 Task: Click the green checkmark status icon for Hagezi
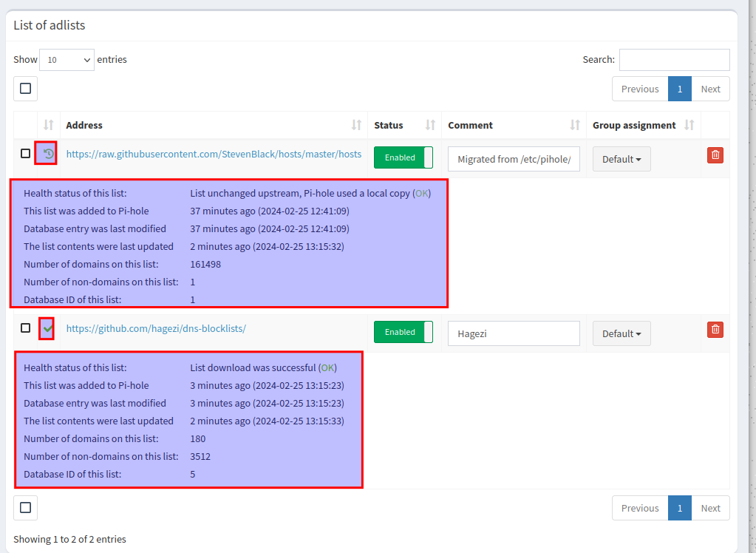tap(48, 328)
